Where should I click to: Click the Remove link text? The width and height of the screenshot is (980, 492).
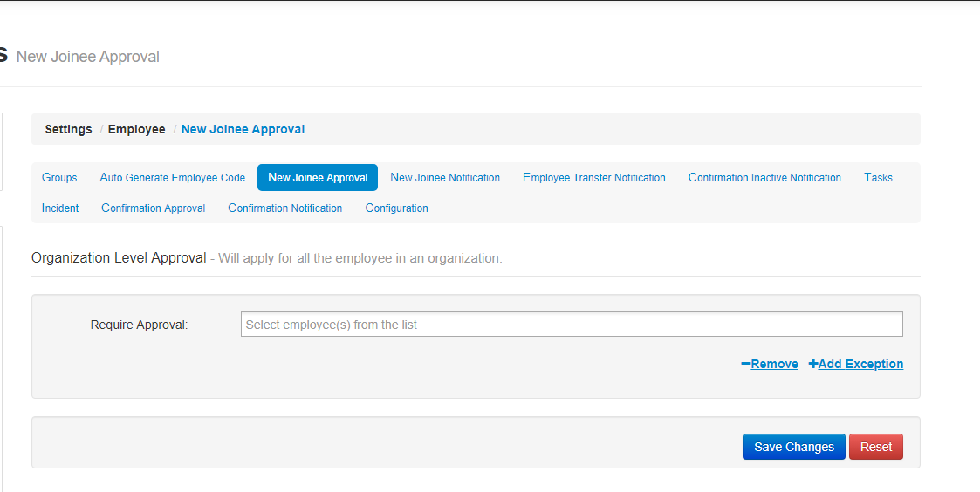(x=775, y=364)
